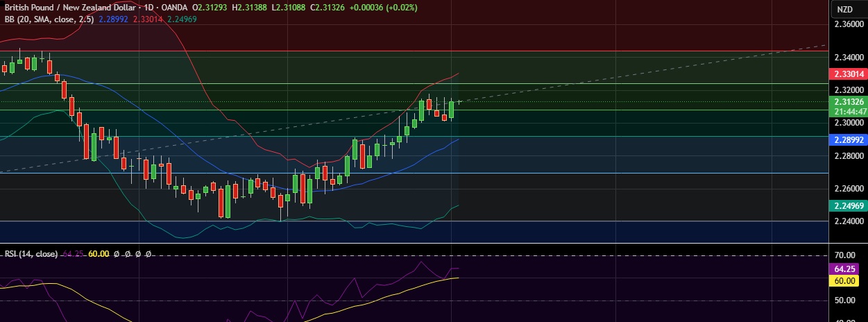This screenshot has height=322, width=868.
Task: Click the high value H2.31388 in legend
Action: [250, 8]
